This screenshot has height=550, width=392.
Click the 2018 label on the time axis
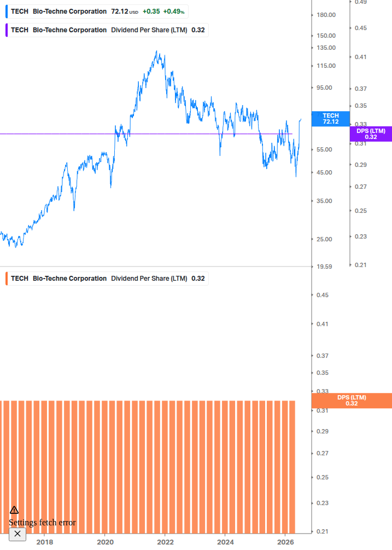[45, 542]
